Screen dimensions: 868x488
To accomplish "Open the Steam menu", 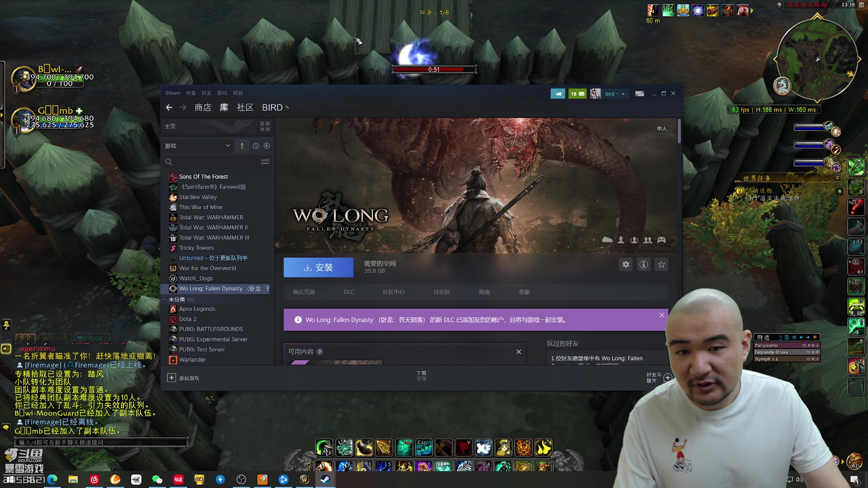I will pyautogui.click(x=173, y=93).
